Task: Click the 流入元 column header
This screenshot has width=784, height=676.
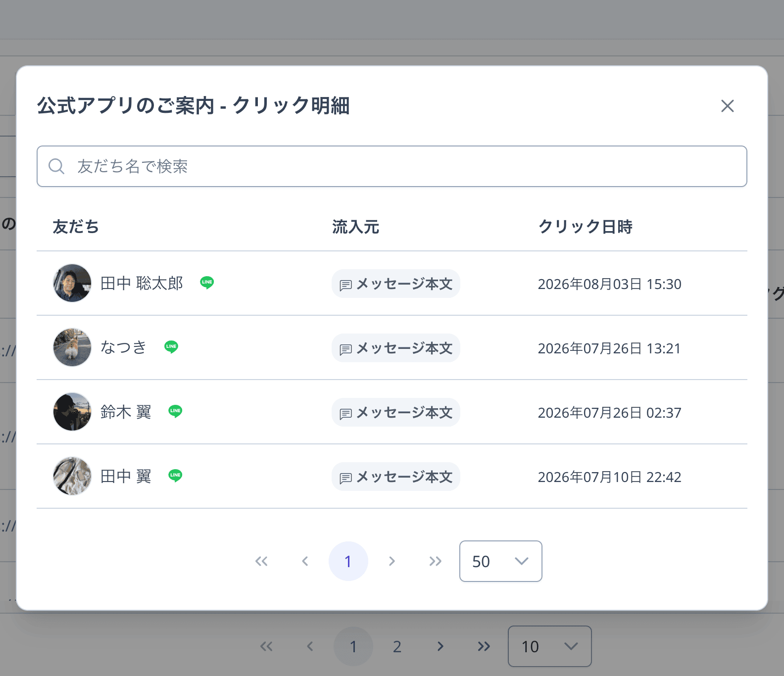Action: tap(355, 227)
